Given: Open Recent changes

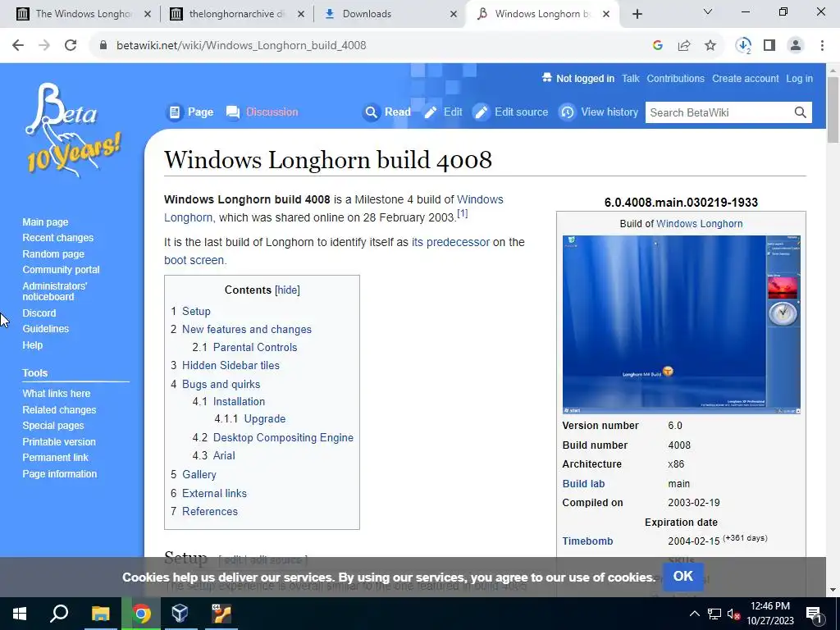Looking at the screenshot, I should [58, 238].
